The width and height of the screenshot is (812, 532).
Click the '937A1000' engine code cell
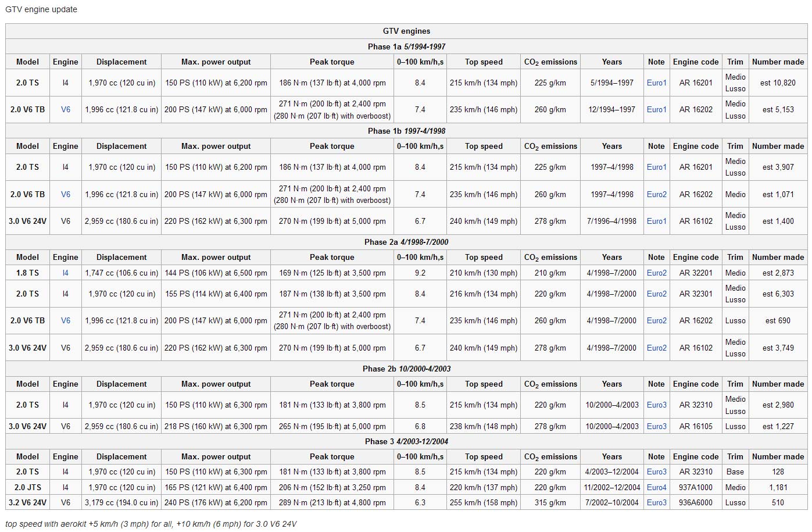click(x=696, y=487)
